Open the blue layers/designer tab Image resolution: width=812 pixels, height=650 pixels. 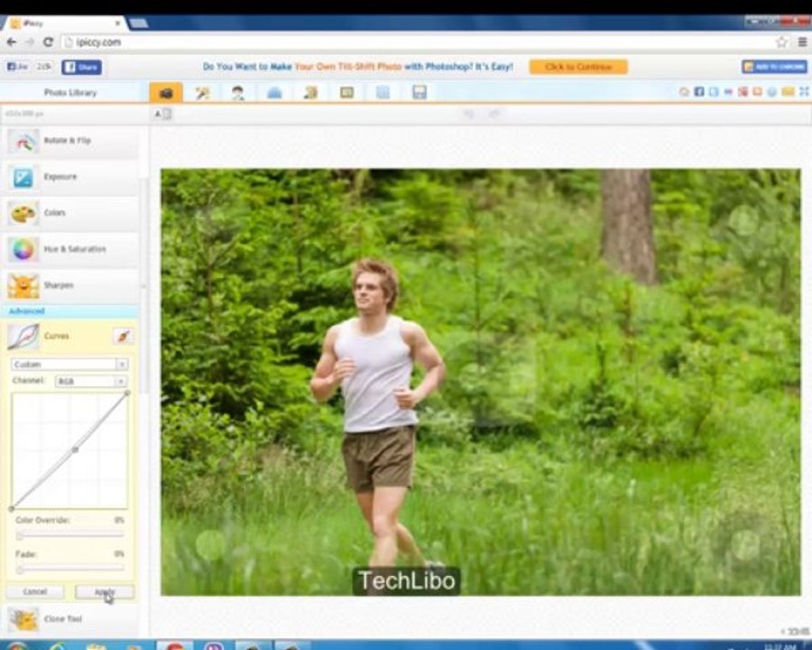(x=274, y=93)
